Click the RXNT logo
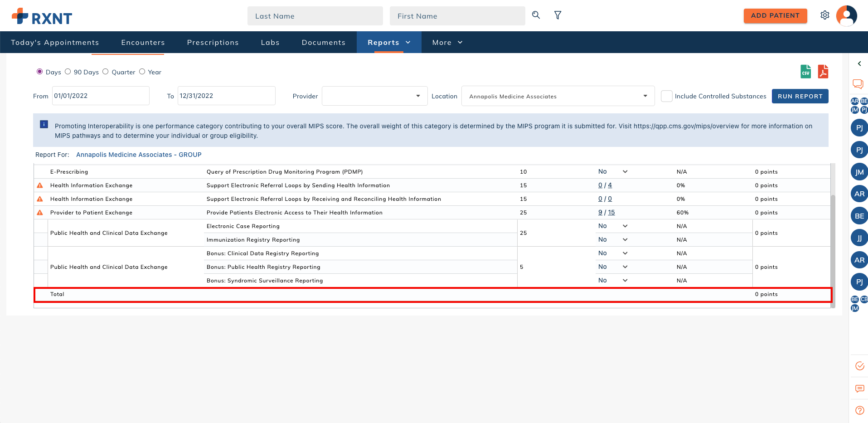 coord(42,17)
